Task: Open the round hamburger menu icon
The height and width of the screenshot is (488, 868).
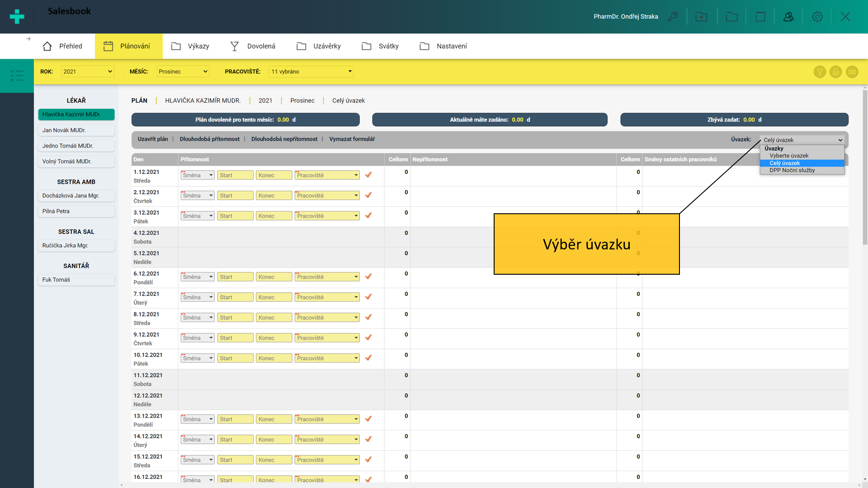Action: (852, 72)
